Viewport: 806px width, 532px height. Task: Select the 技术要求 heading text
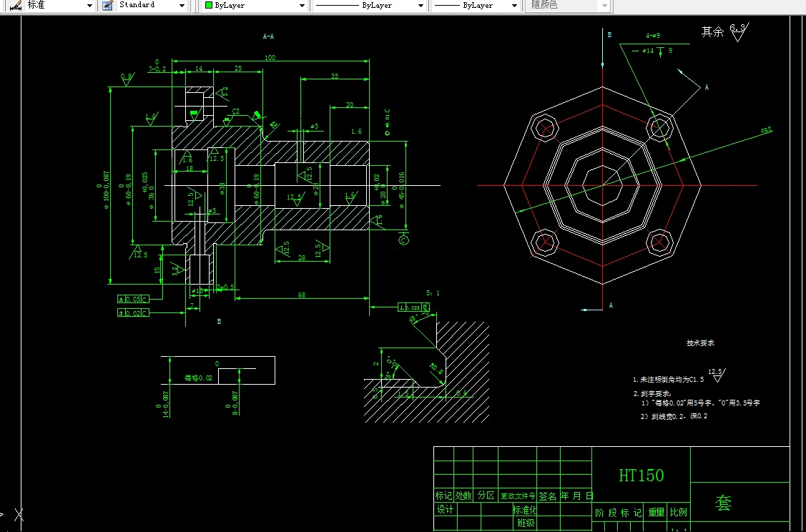(701, 343)
